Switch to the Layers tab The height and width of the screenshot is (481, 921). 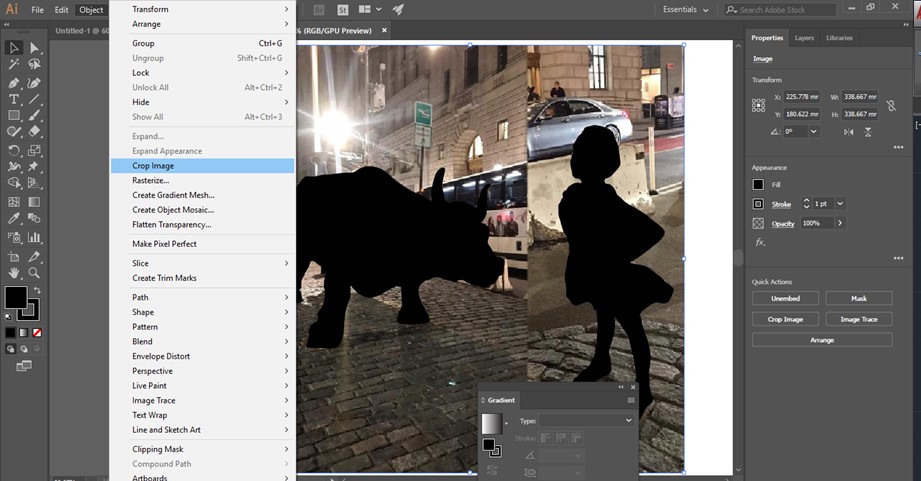(803, 38)
